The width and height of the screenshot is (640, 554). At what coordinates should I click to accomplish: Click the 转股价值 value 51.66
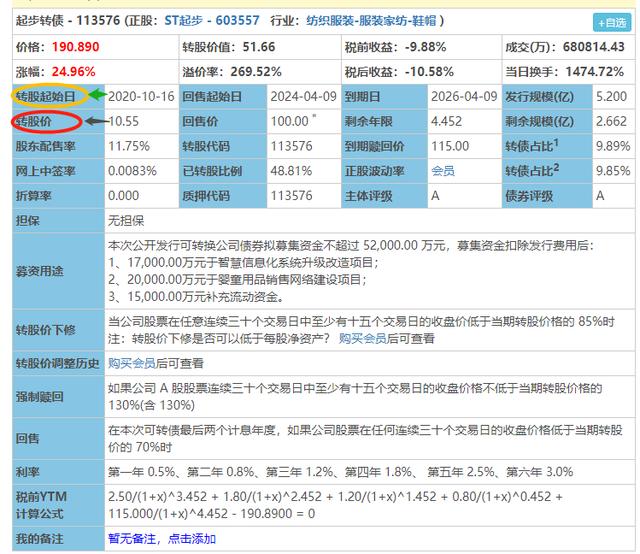[259, 47]
